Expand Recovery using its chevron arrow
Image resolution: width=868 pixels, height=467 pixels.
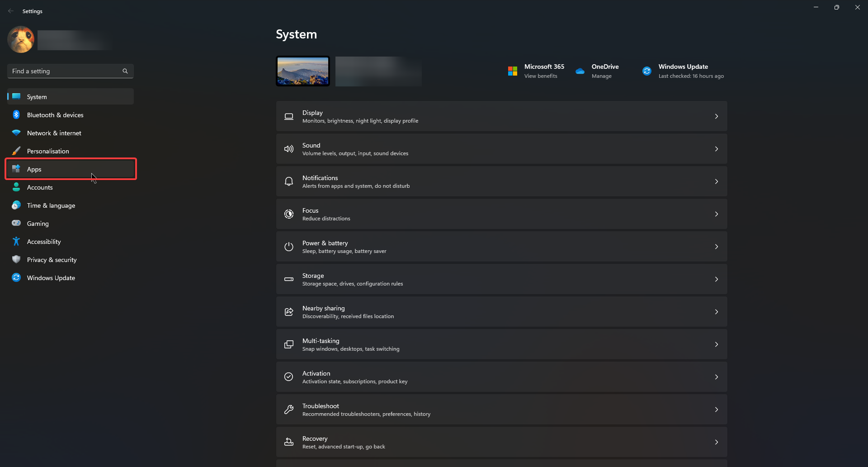pyautogui.click(x=716, y=442)
